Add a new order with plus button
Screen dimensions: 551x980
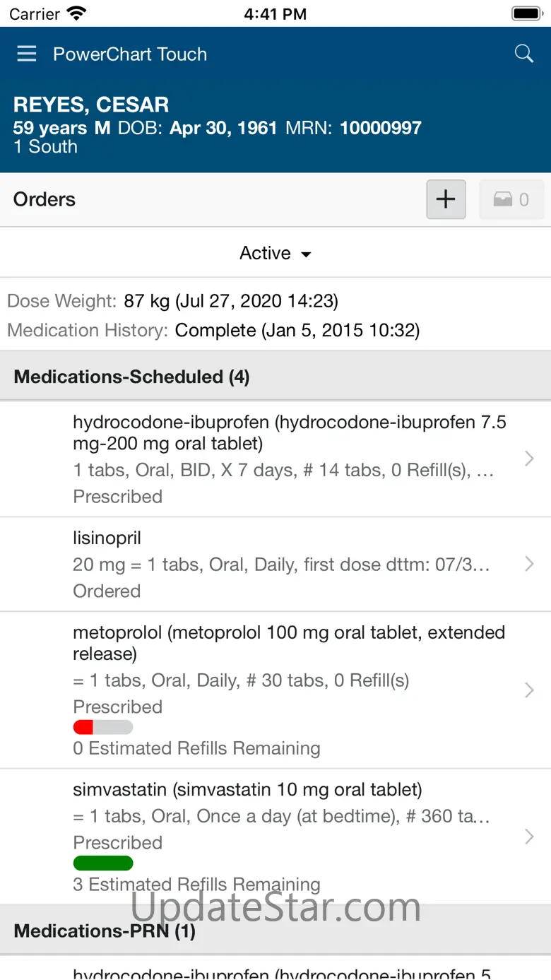tap(446, 199)
